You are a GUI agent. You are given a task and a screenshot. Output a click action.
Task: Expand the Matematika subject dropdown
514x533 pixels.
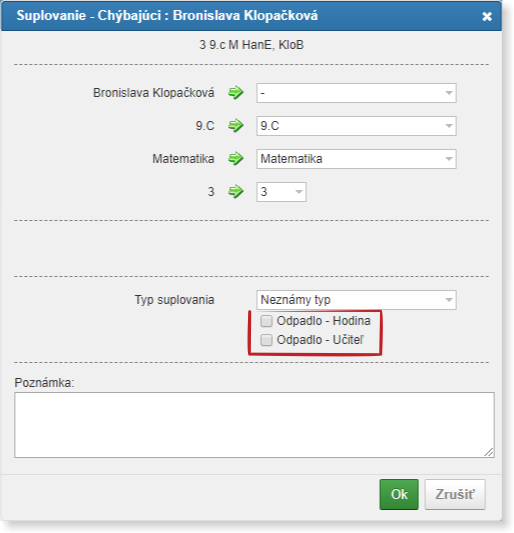click(x=356, y=159)
